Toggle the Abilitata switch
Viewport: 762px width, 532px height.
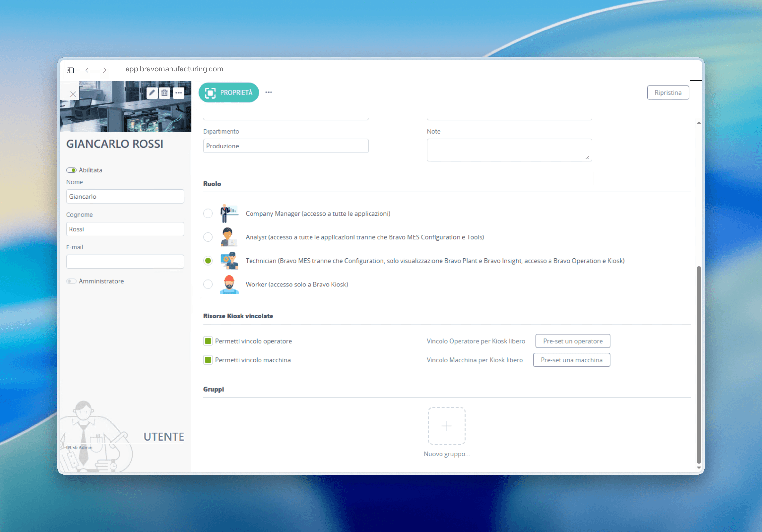point(71,170)
